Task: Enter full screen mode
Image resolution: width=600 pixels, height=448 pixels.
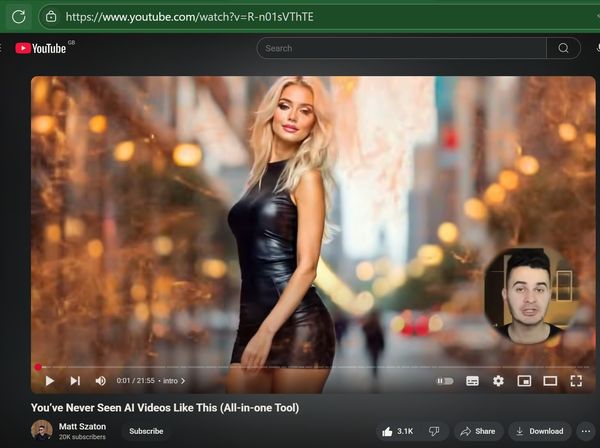Action: coord(576,381)
